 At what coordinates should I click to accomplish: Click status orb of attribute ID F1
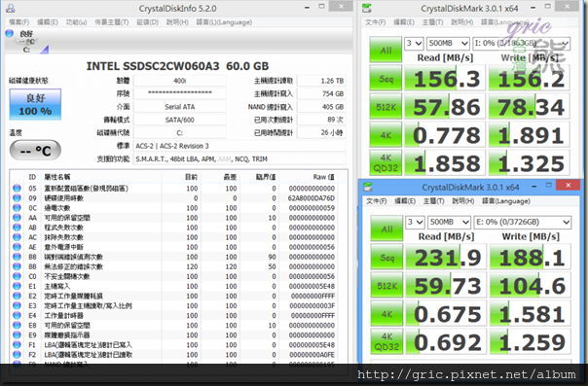coord(17,344)
